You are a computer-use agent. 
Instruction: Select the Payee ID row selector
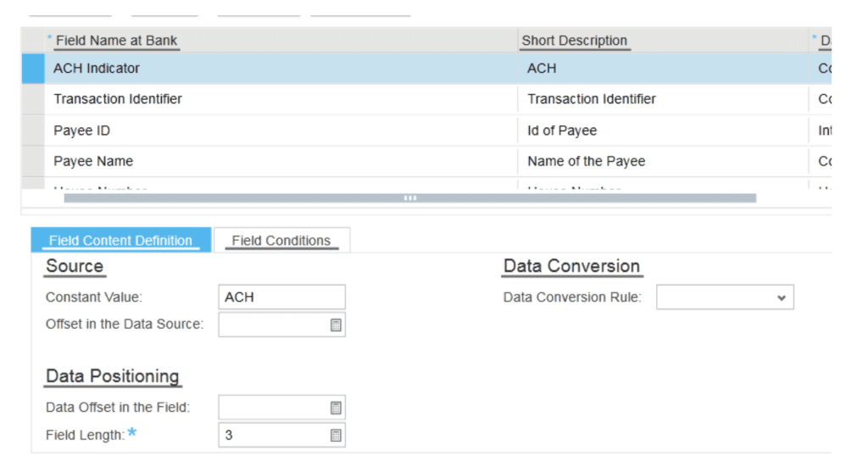(x=33, y=131)
